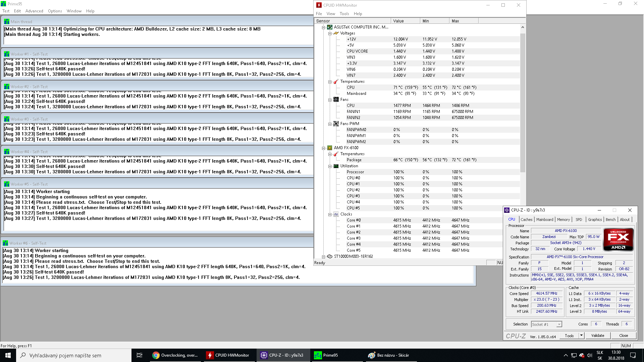Switch to the Caches tab in CPU-Z
This screenshot has width=644, height=362.
click(x=526, y=220)
